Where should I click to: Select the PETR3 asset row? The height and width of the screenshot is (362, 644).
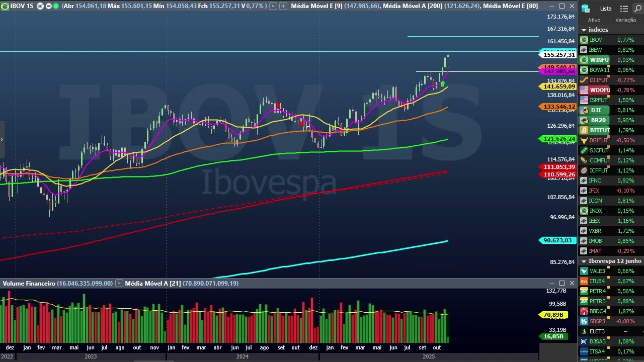point(611,301)
